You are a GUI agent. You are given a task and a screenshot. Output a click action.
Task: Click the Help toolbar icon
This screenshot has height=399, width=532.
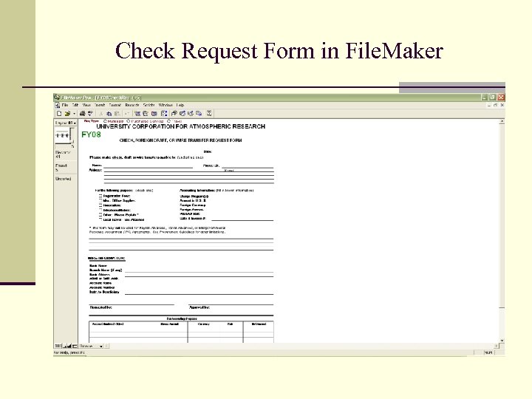(x=209, y=114)
